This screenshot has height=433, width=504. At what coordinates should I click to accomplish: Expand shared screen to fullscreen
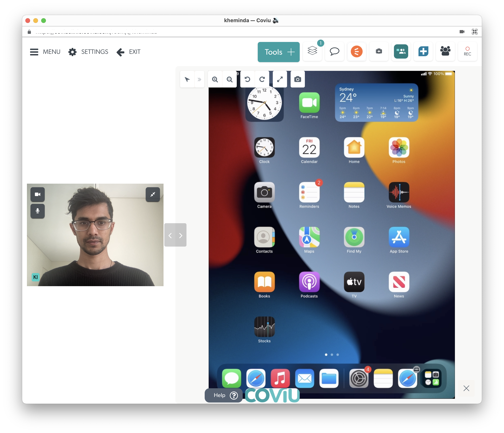click(280, 79)
